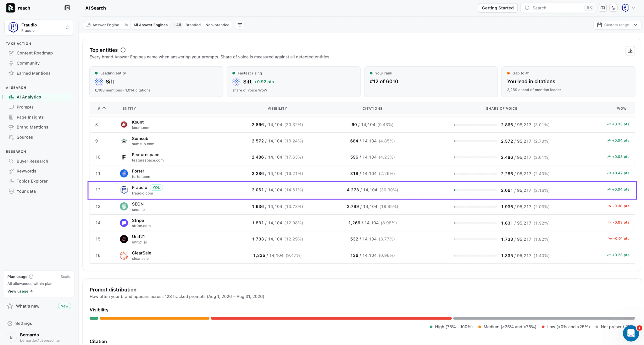The width and height of the screenshot is (644, 345).
Task: Click the top Search input field
Action: point(558,8)
